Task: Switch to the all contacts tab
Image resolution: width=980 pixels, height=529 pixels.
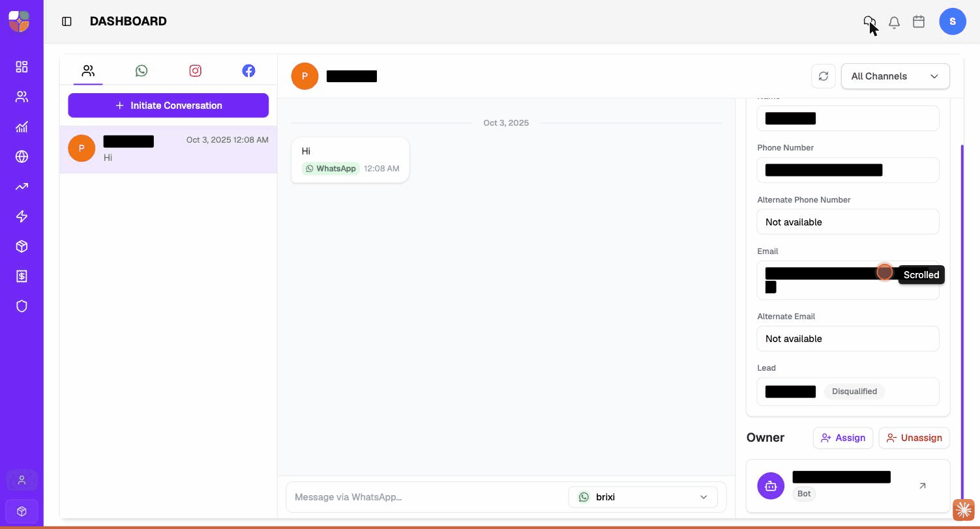Action: tap(88, 71)
